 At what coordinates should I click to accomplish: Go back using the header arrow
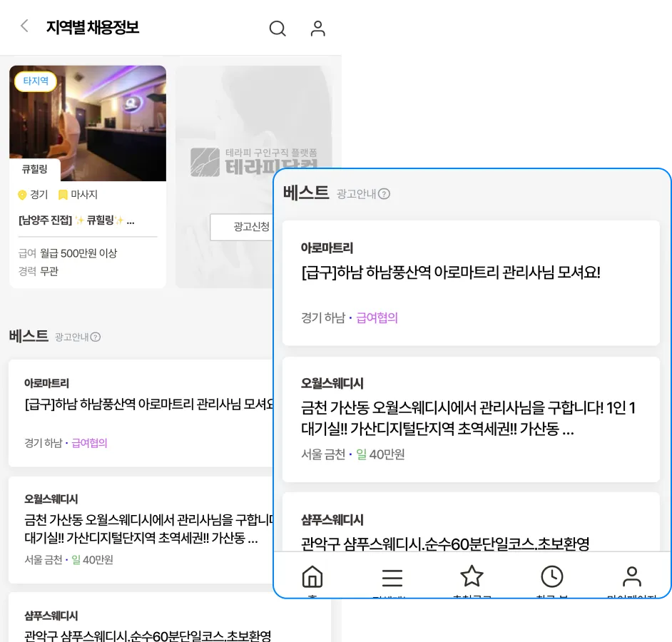pyautogui.click(x=24, y=27)
